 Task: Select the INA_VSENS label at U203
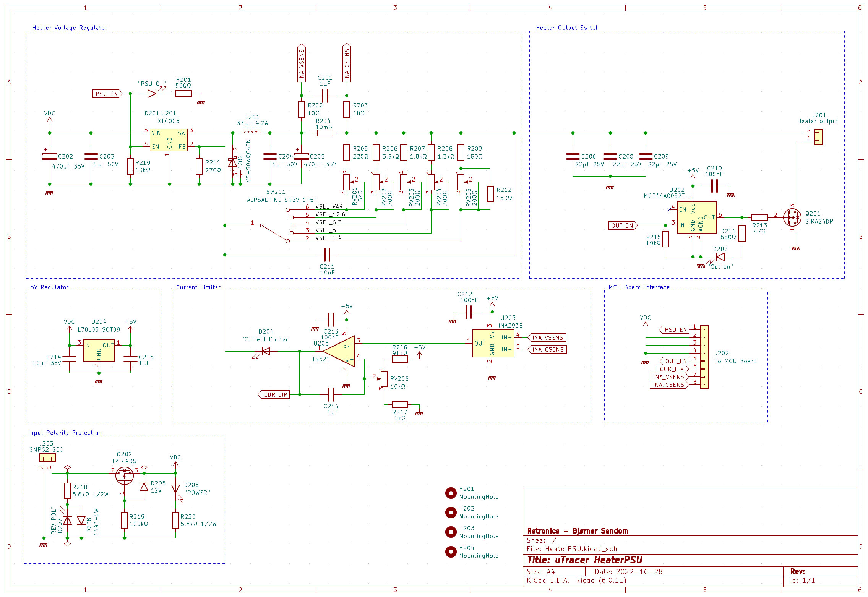[x=547, y=337]
